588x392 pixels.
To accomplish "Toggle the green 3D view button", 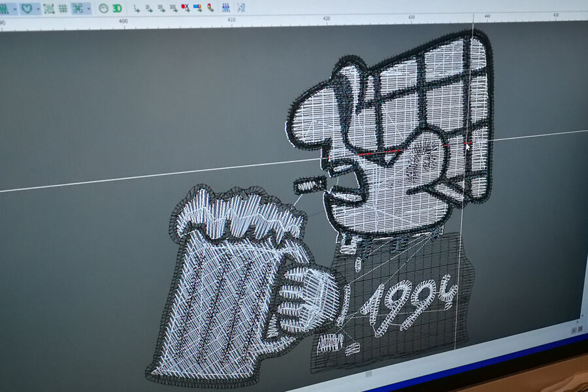I will (117, 8).
